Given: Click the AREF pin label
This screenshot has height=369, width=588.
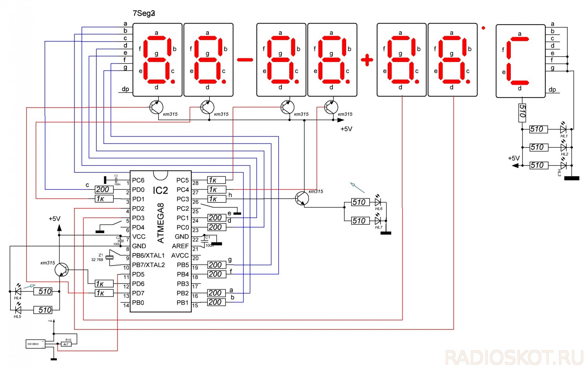Looking at the screenshot, I should pos(180,246).
